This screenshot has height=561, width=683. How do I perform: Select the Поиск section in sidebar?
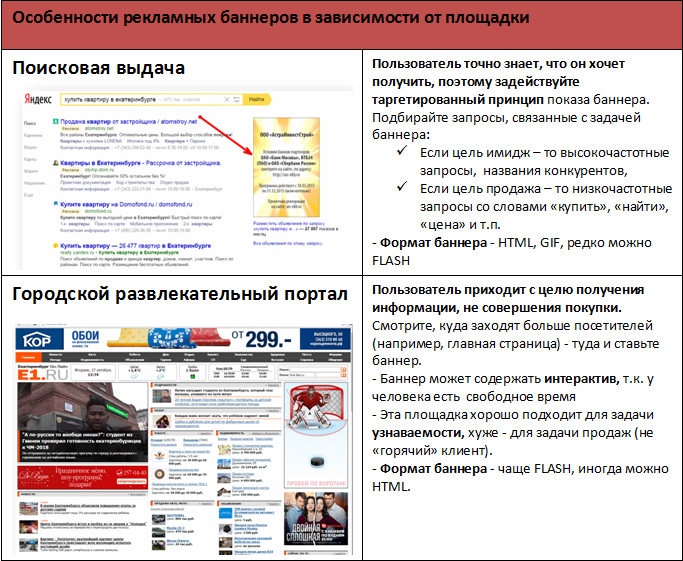(x=30, y=123)
